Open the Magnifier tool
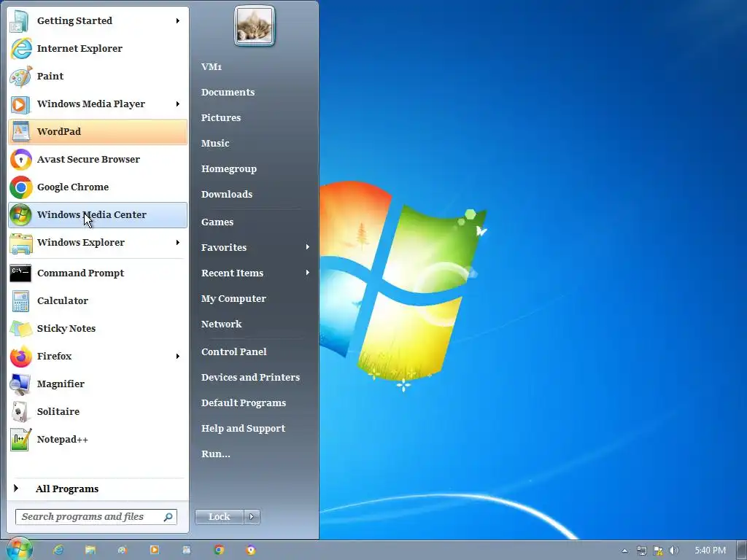The height and width of the screenshot is (560, 747). pos(98,384)
